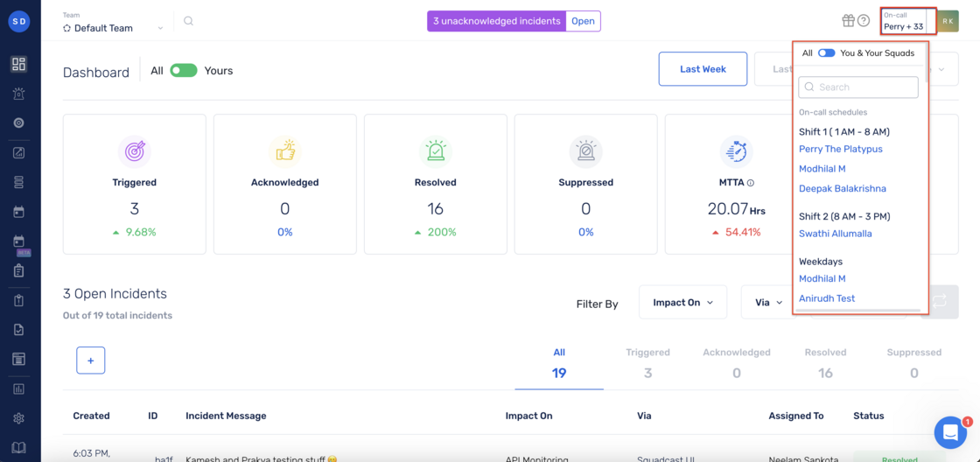Image resolution: width=980 pixels, height=462 pixels.
Task: Toggle dashboard between All and Yours
Action: click(184, 71)
